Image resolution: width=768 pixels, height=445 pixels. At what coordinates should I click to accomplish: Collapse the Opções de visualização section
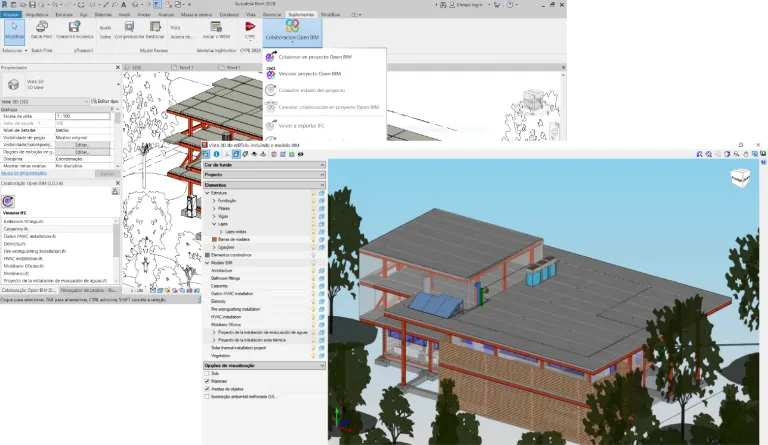[264, 366]
